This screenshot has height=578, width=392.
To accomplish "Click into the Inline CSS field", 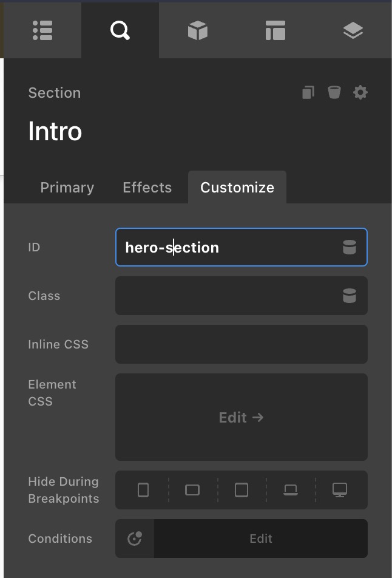I will point(241,344).
